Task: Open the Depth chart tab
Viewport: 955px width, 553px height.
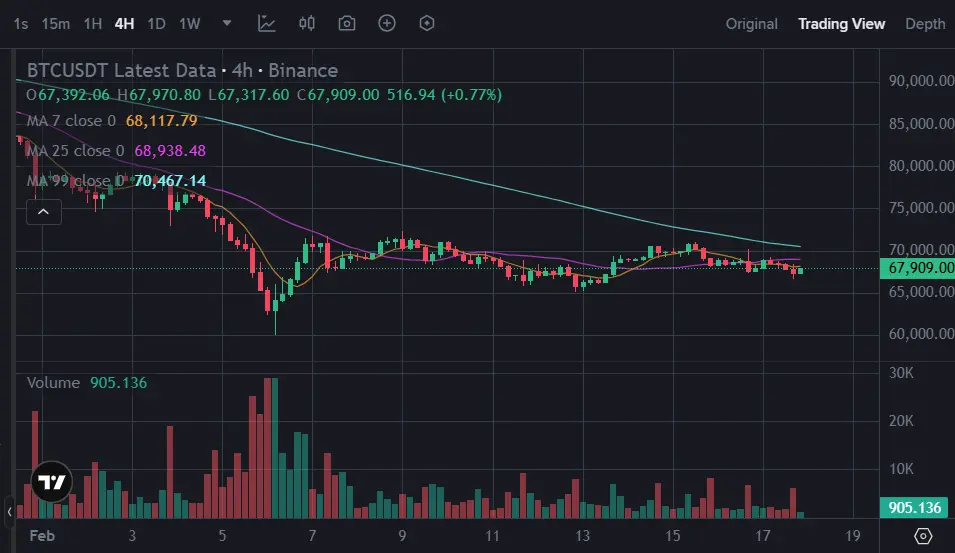Action: (925, 24)
